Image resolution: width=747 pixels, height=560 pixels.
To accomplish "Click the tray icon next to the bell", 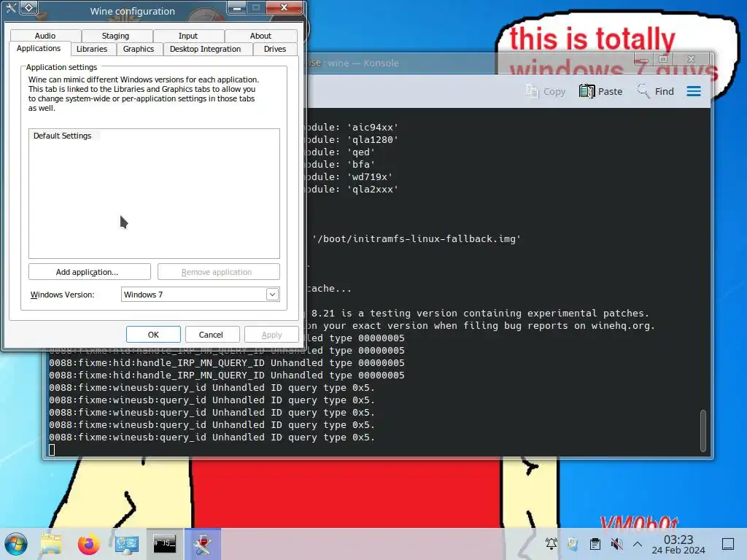I will (x=573, y=544).
